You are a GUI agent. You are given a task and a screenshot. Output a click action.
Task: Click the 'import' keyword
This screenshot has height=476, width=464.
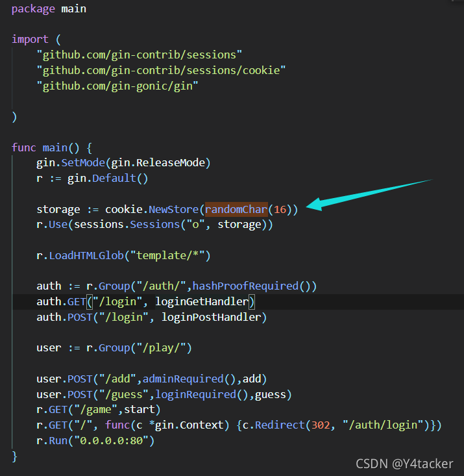tap(30, 40)
